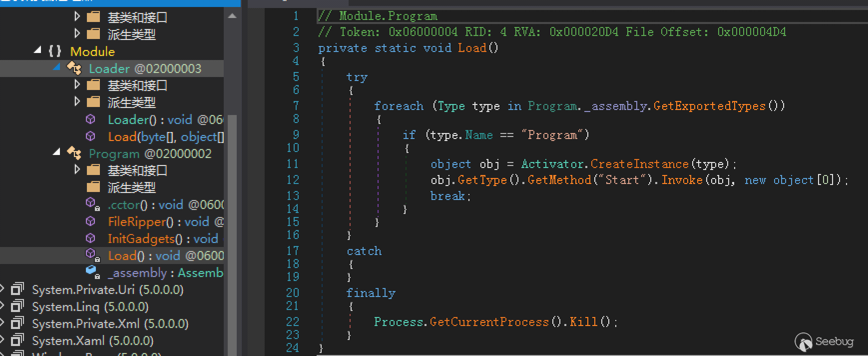868x356 pixels.
Task: Click the .cctor() static constructor icon
Action: point(92,204)
